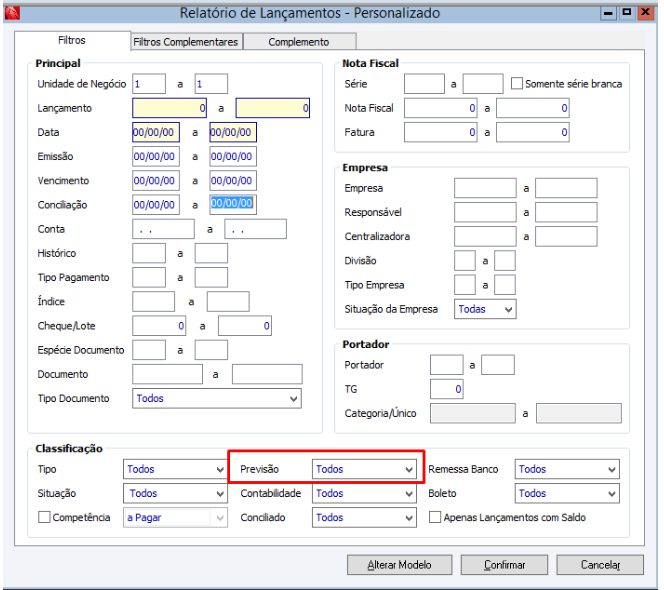Enable the Somente série branca checkbox

[x=517, y=83]
